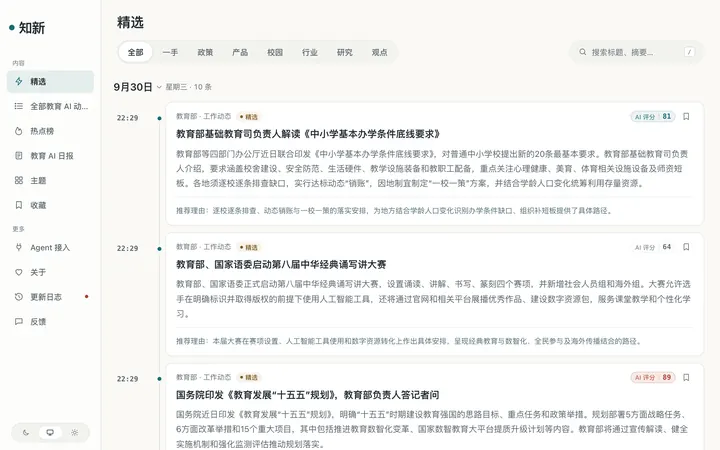Click the red dot next to 更新日志
720x450 pixels.
click(86, 297)
